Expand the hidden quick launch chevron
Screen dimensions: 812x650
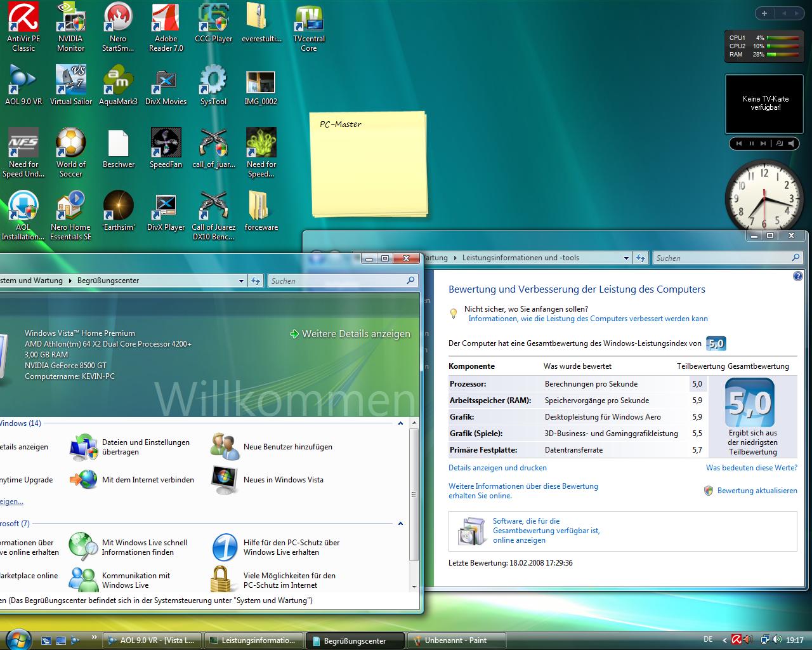pos(95,637)
